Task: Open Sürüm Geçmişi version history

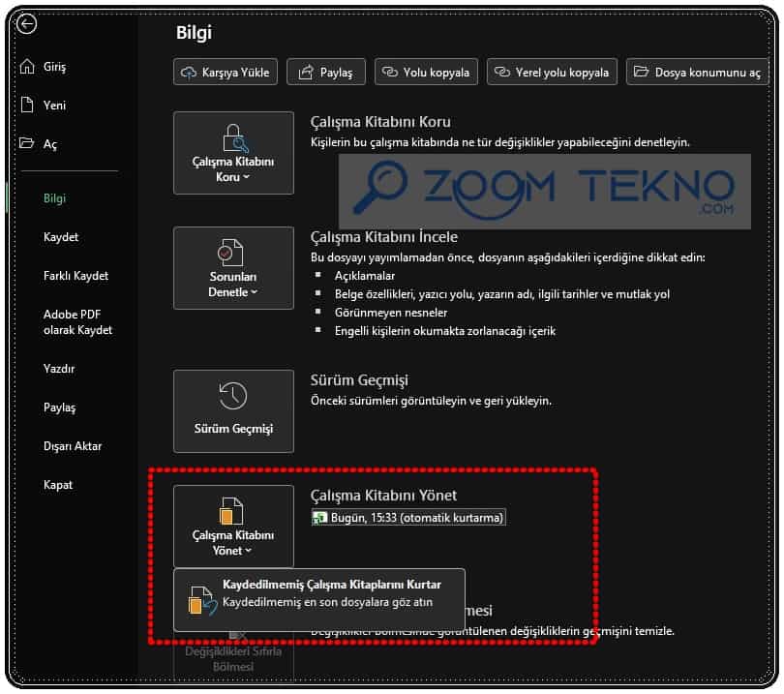Action: tap(233, 410)
